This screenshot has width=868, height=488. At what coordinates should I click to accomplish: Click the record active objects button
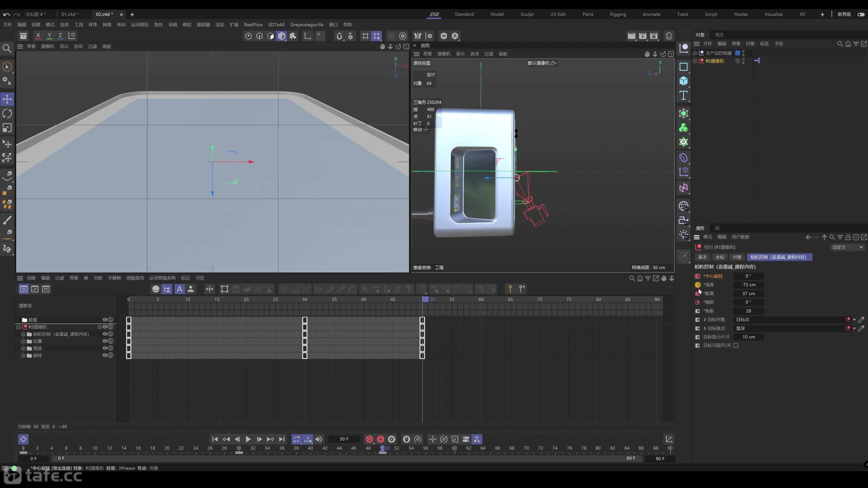tap(369, 439)
